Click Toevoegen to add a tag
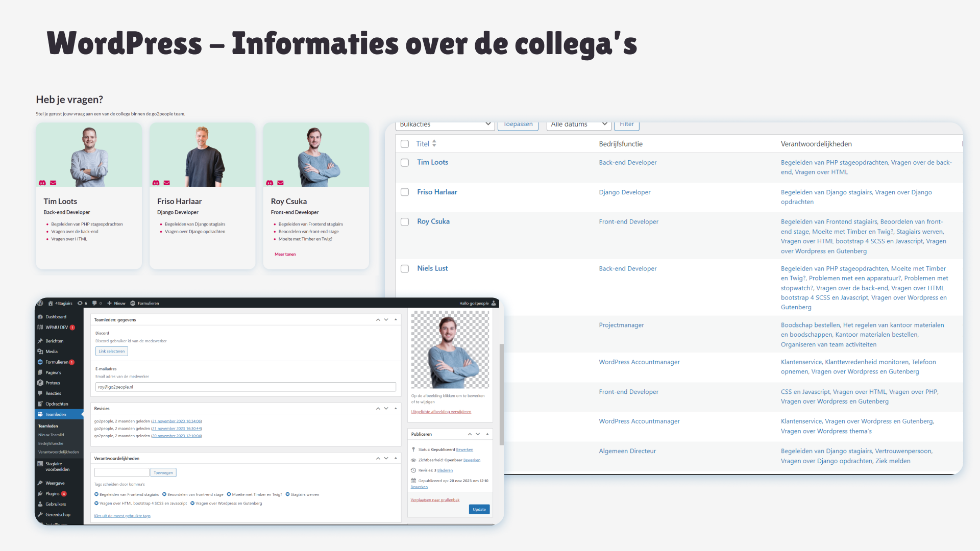Screen dimensions: 980x551 tap(163, 473)
